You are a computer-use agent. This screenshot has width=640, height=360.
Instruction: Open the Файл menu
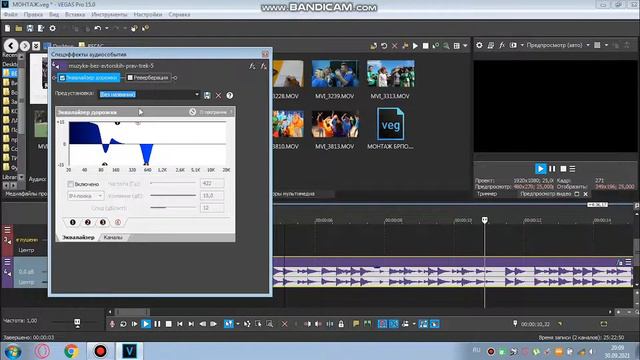click(10, 14)
